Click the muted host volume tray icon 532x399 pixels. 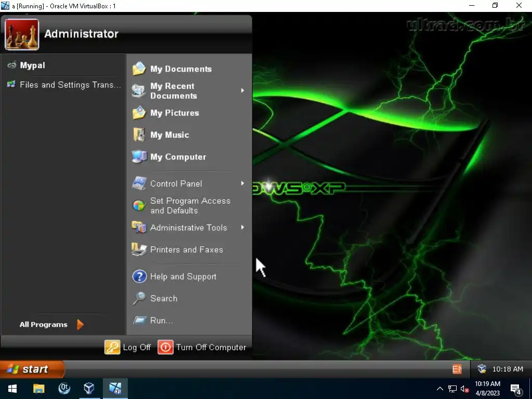point(464,389)
